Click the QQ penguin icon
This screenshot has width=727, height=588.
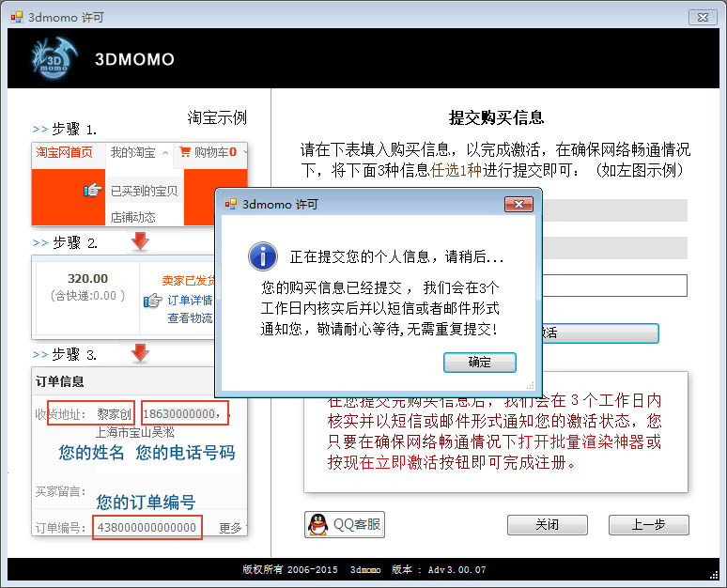coord(318,524)
